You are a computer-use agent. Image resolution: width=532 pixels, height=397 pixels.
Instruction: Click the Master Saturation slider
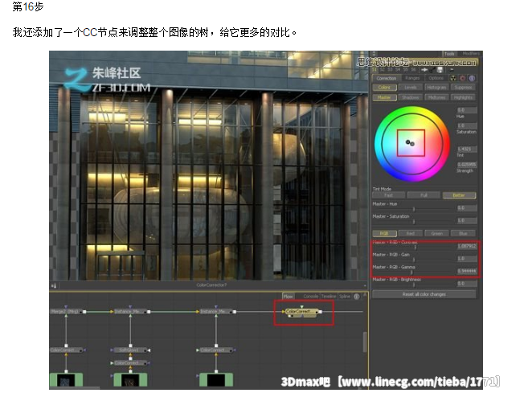click(412, 221)
